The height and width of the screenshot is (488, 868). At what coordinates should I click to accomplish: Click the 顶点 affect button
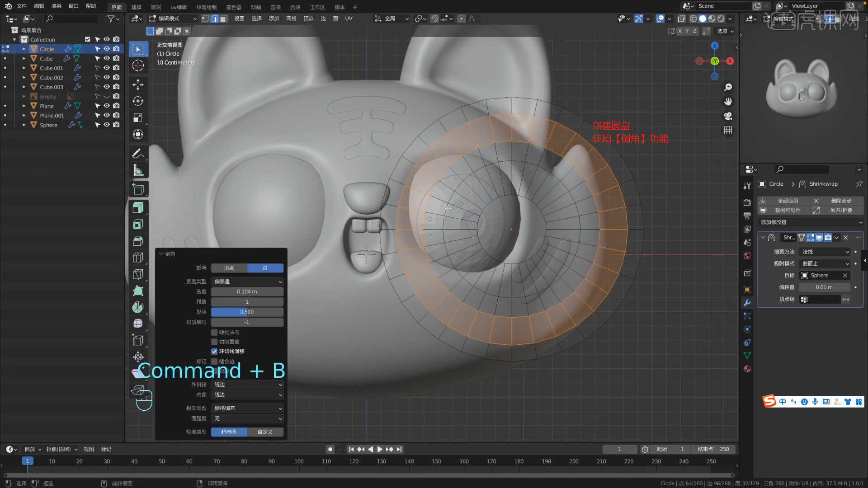pos(229,268)
